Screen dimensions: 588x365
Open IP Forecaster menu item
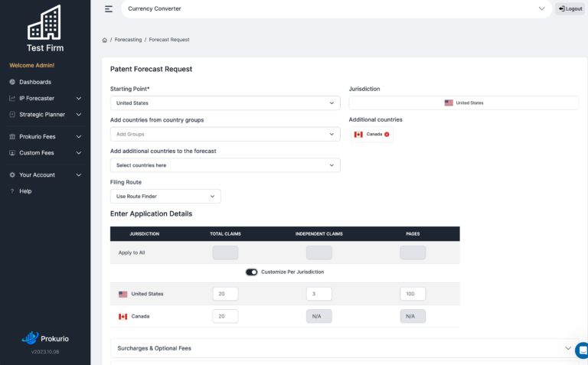pyautogui.click(x=37, y=98)
